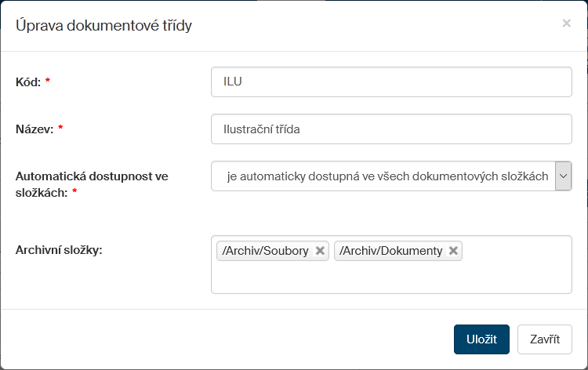
Task: Close the dialog with the X icon
Action: click(x=566, y=24)
